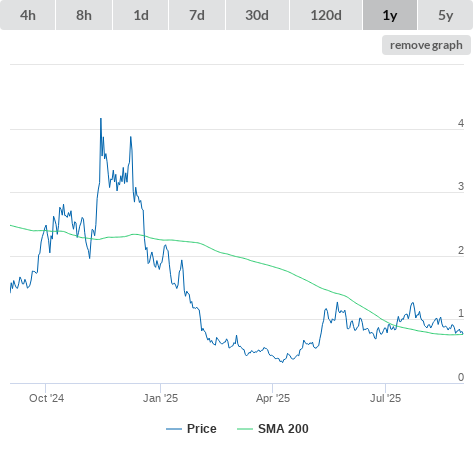474x455 pixels.
Task: Click the remove graph button
Action: pyautogui.click(x=426, y=45)
